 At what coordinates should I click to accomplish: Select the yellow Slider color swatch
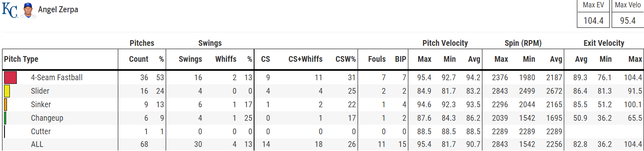point(7,91)
